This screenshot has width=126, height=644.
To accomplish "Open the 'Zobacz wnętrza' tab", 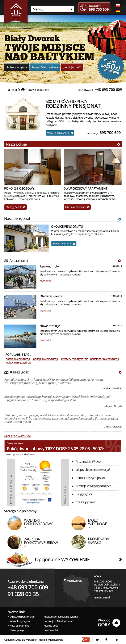I will click(x=17, y=67).
